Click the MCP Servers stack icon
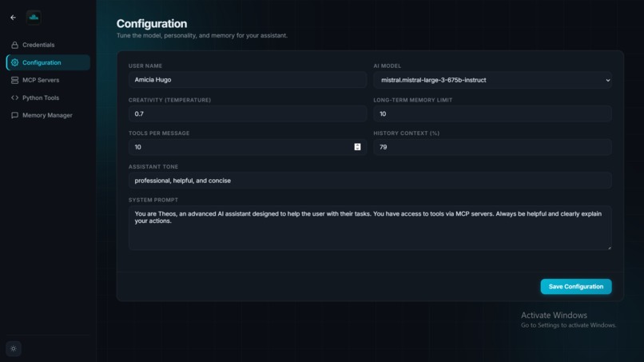This screenshot has height=362, width=644. (x=15, y=80)
